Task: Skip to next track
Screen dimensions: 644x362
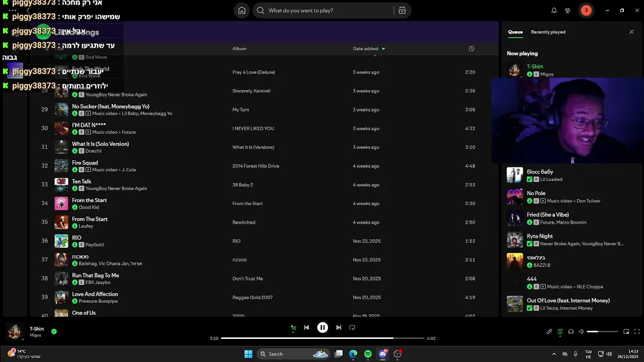Action: tap(339, 327)
